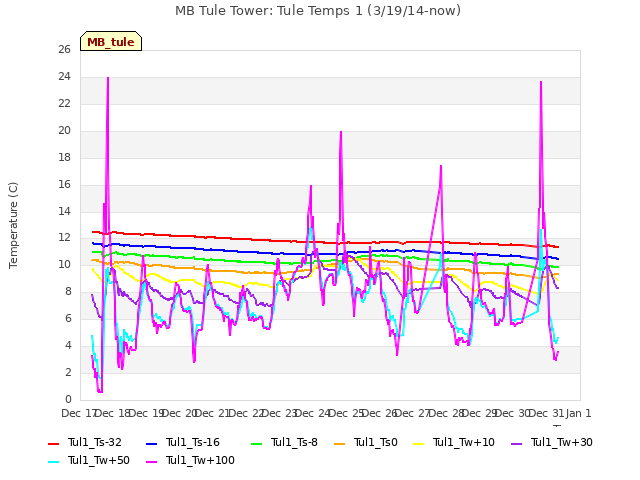Click the Temperature (C) axis label
This screenshot has height=480, width=640.
click(x=13, y=225)
